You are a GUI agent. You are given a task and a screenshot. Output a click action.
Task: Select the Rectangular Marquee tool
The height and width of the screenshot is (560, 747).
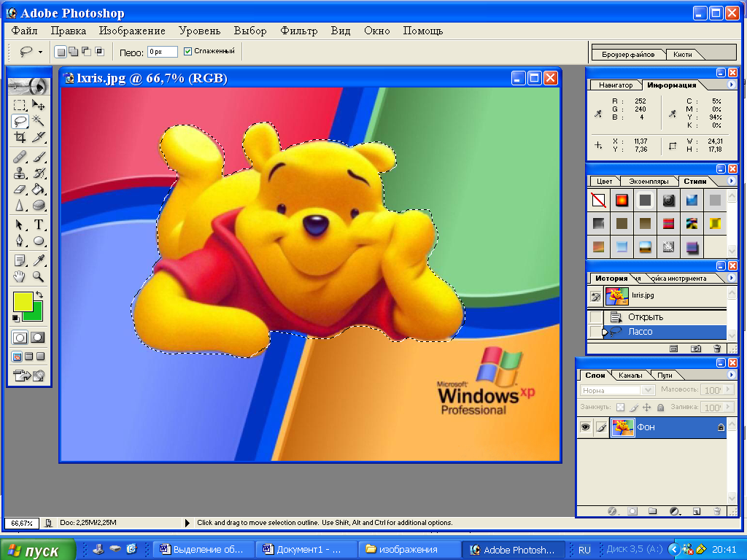point(20,105)
